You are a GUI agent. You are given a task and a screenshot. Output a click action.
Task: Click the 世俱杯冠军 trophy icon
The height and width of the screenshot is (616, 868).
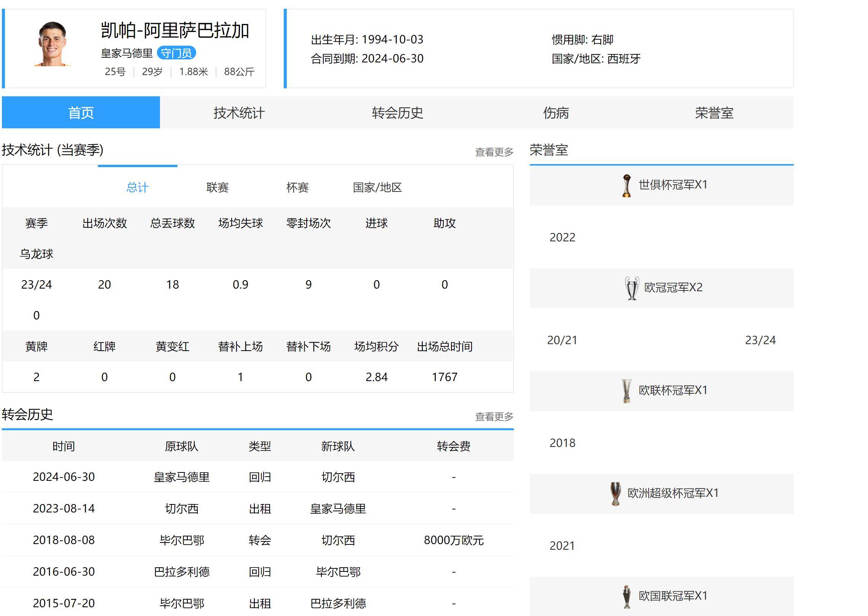click(x=627, y=185)
